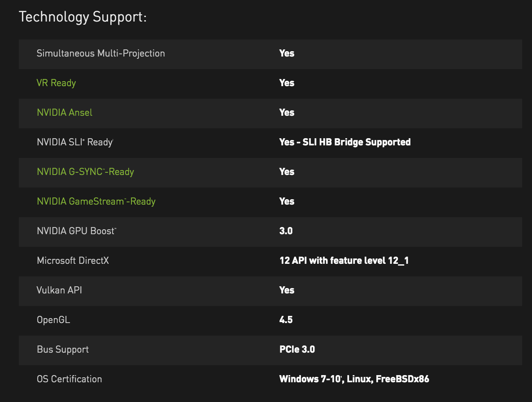Click the NVIDIA SLI Ready label
Image resolution: width=532 pixels, height=402 pixels.
(74, 142)
